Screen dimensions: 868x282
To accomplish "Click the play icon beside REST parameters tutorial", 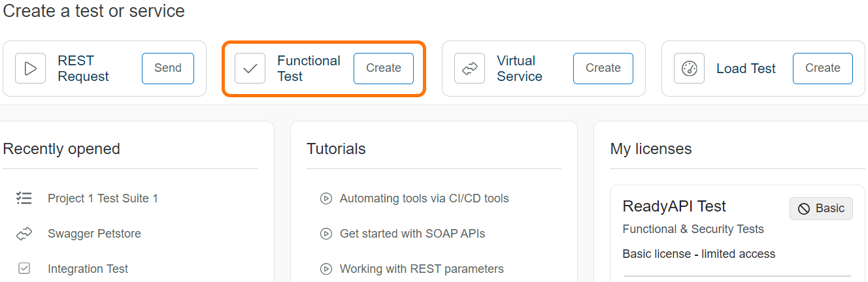I will point(325,269).
